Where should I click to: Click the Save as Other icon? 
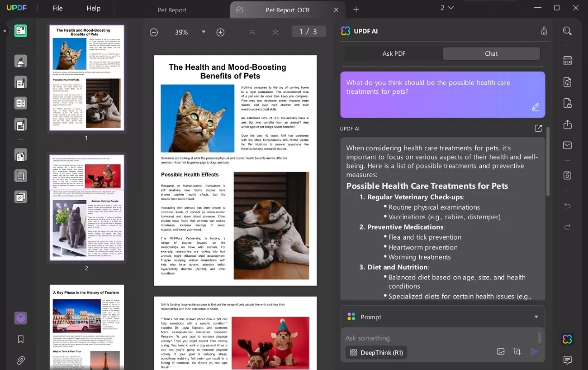[567, 175]
